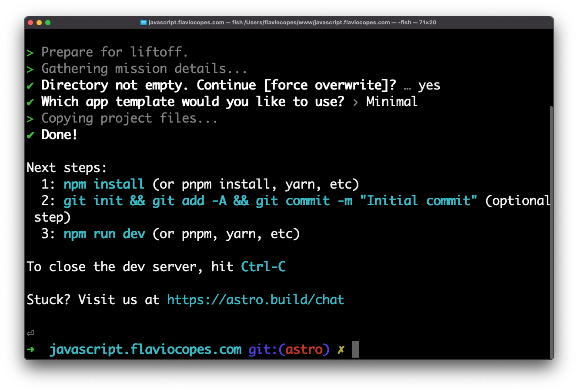Click the npm run dev command

coord(104,234)
